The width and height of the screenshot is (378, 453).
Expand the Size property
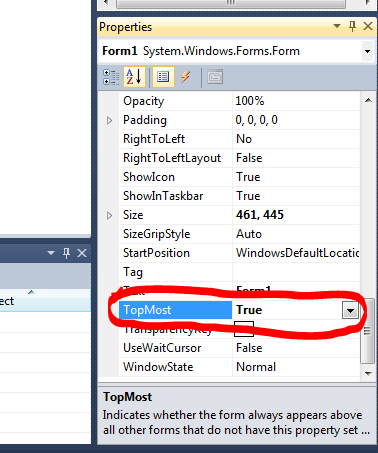[x=109, y=215]
